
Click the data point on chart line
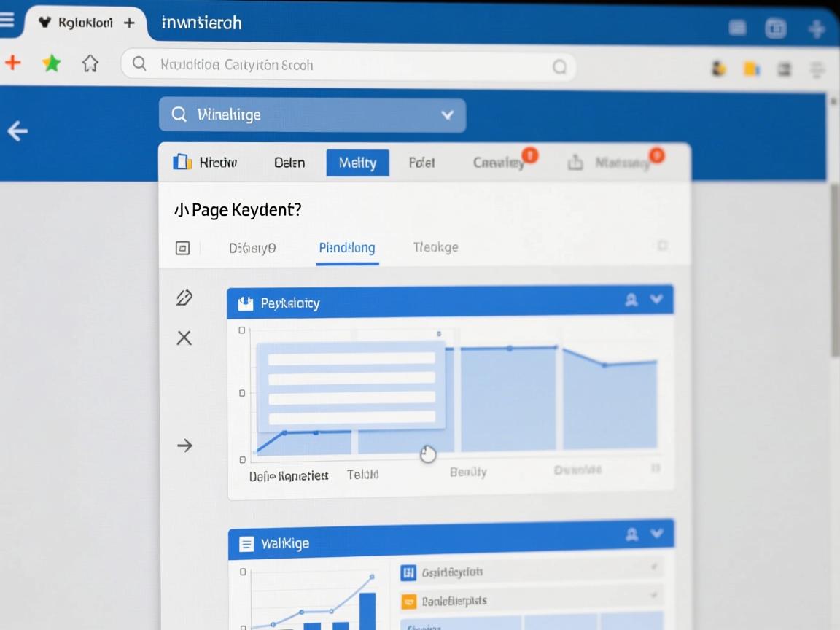coord(510,349)
